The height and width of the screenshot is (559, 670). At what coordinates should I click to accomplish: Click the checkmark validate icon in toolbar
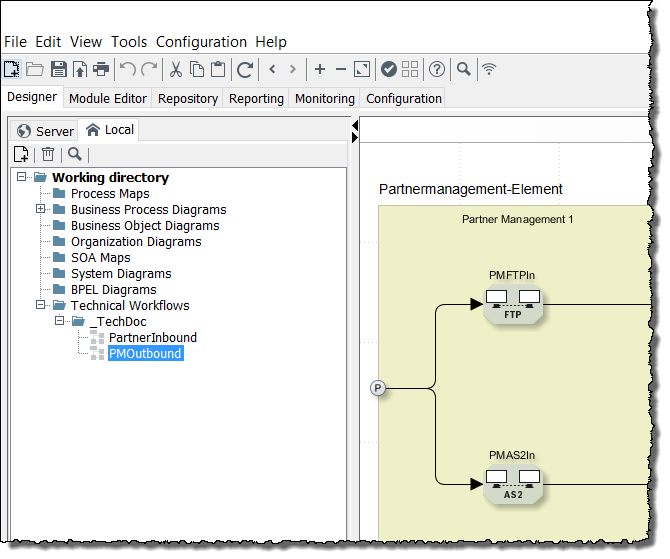tap(389, 69)
